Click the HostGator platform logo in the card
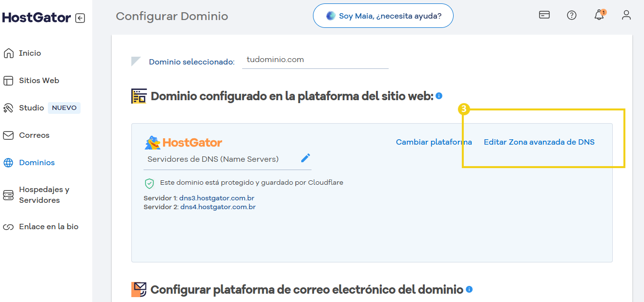Image resolution: width=644 pixels, height=302 pixels. pos(184,142)
